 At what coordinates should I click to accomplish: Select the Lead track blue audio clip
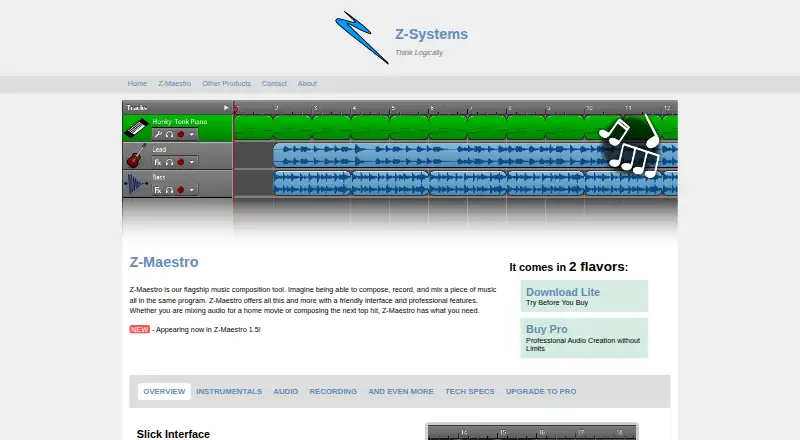476,155
